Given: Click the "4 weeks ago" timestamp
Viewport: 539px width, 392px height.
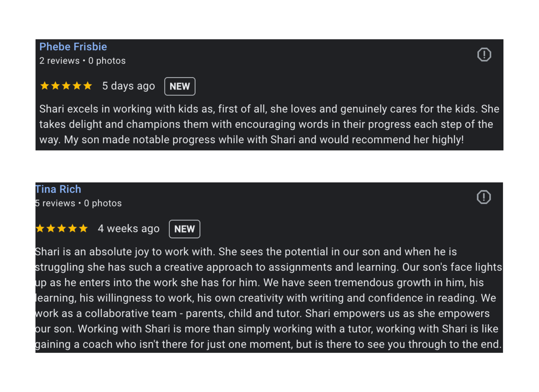Looking at the screenshot, I should click(x=129, y=228).
